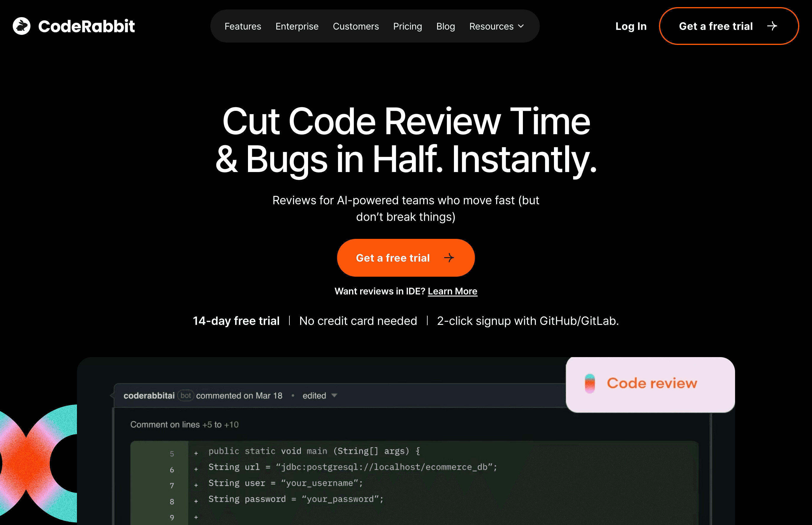Open the Features nav item
812x525 pixels.
[x=243, y=26]
